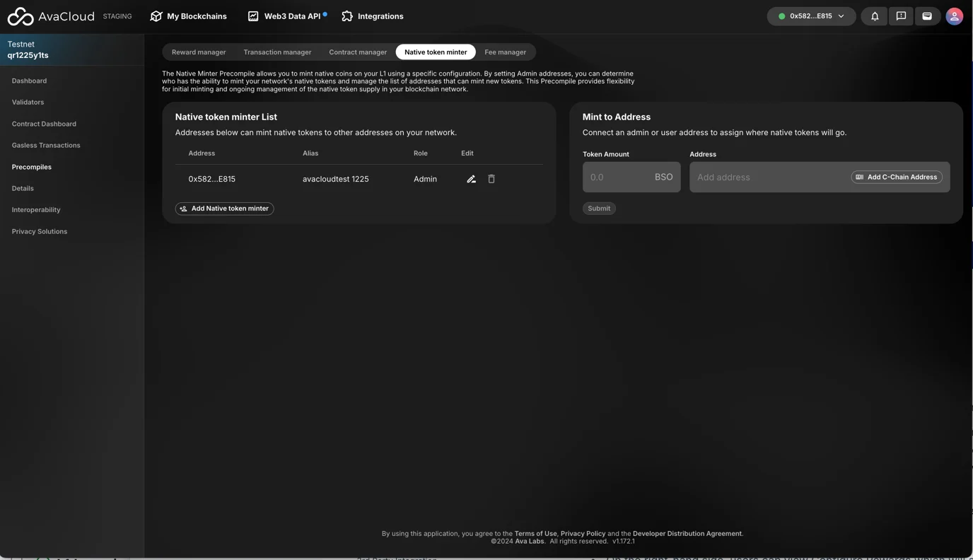Edit the 0x582...E815 minter entry
The height and width of the screenshot is (560, 973).
click(471, 180)
